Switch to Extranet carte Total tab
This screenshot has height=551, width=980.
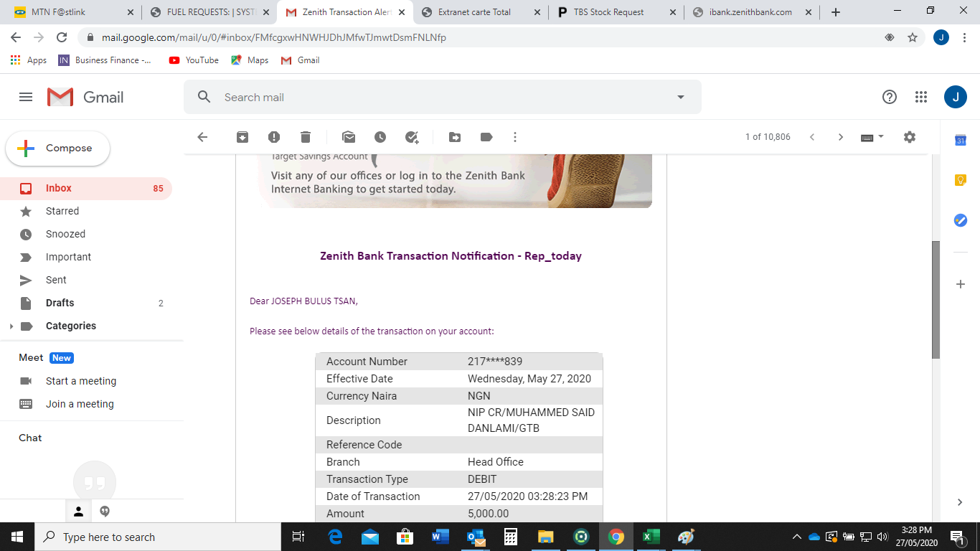(x=481, y=12)
